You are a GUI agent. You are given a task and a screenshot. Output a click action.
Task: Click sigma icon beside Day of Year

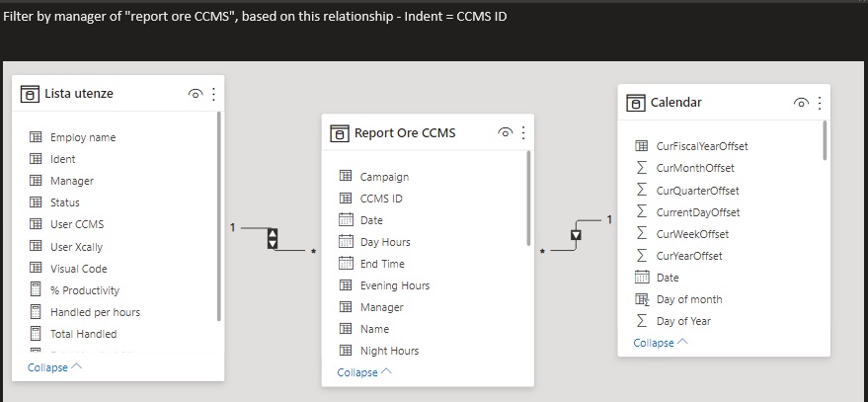coord(642,321)
